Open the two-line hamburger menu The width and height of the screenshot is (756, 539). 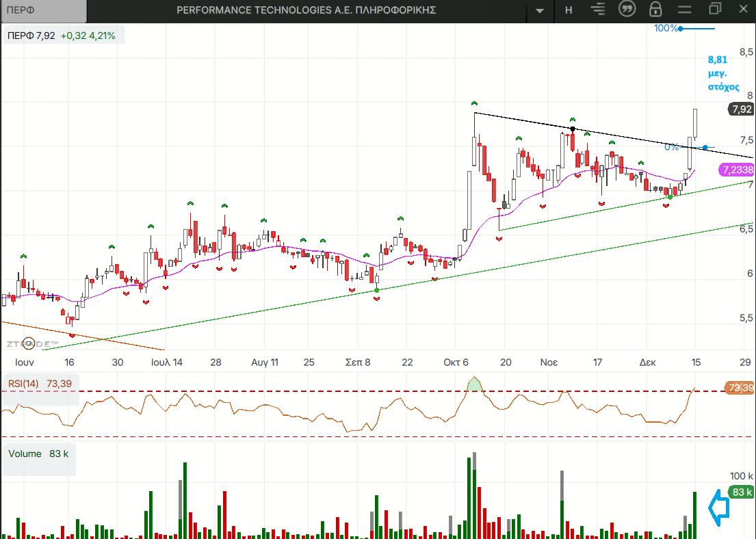[x=684, y=10]
